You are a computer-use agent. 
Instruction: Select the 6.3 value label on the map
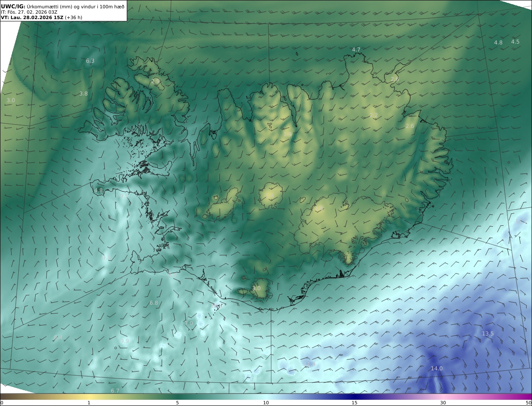(x=90, y=61)
